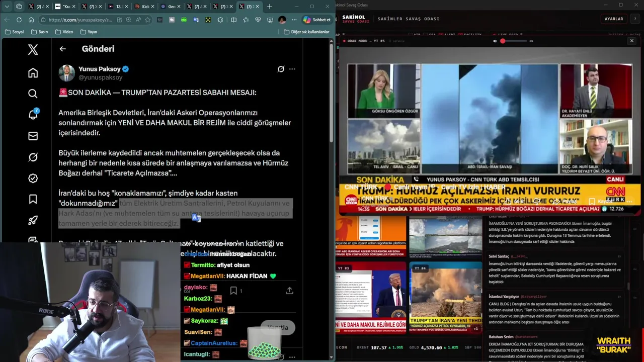Click the volume slider handle in Odak Modu
Viewport: 644px width, 362px height.
coord(502,41)
